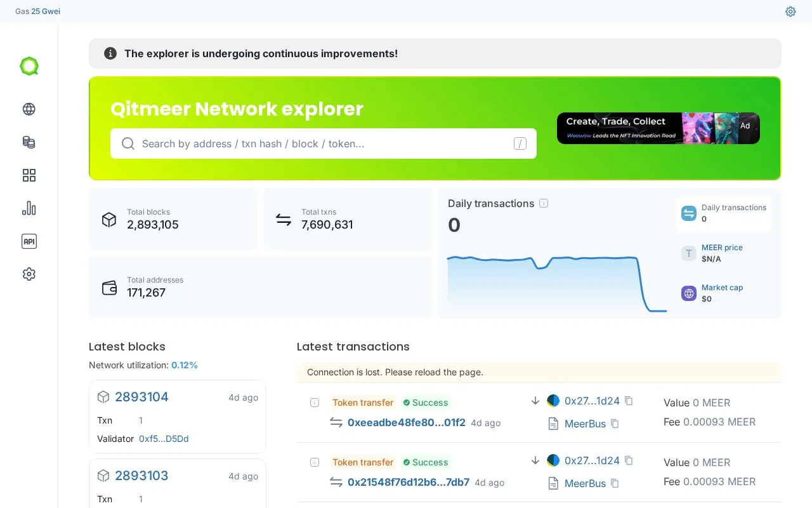
Task: Open MeerBus contract in second transaction
Action: tap(585, 483)
